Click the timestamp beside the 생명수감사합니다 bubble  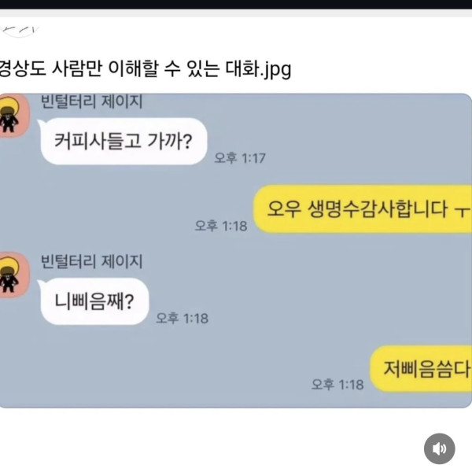[221, 226]
